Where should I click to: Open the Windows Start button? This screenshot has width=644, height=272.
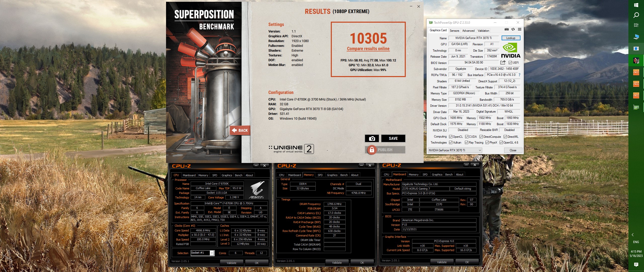point(636,5)
